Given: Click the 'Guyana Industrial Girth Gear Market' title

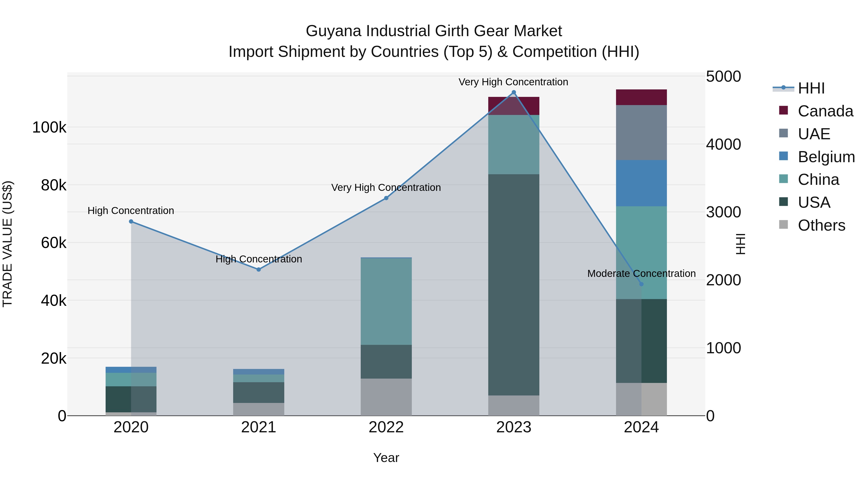Looking at the screenshot, I should (434, 31).
